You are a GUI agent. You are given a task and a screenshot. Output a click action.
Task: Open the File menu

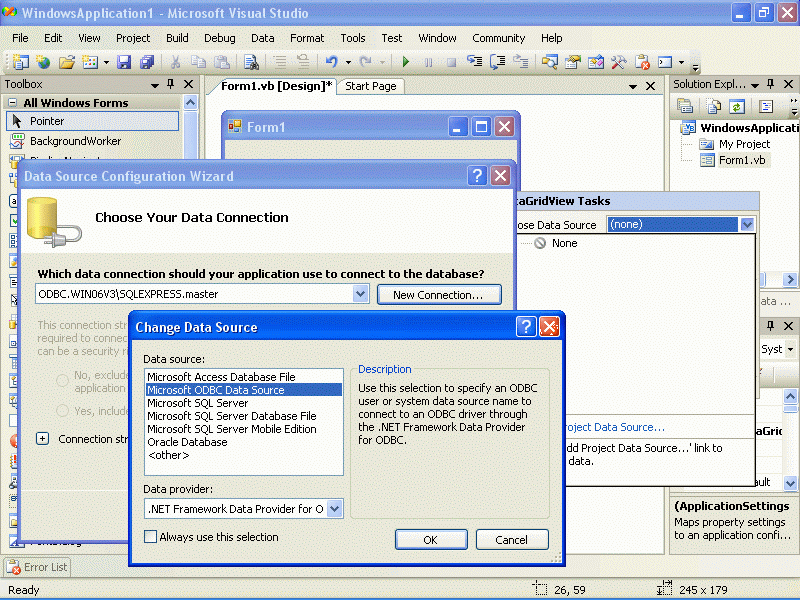coord(20,38)
